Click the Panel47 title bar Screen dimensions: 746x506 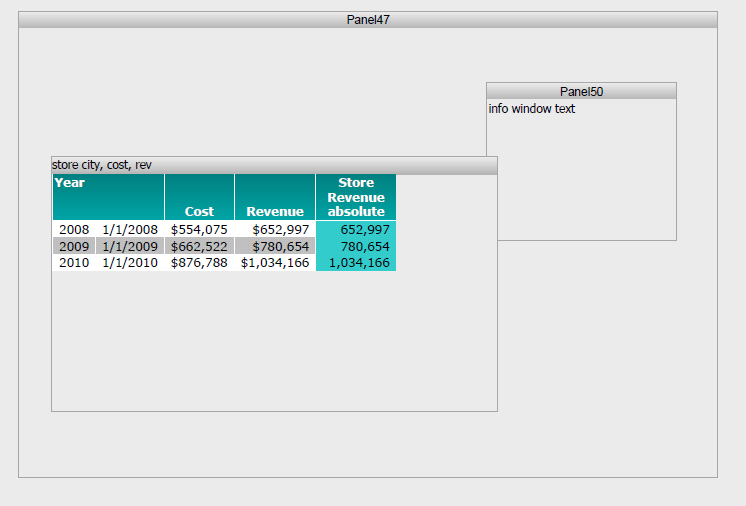click(x=368, y=19)
